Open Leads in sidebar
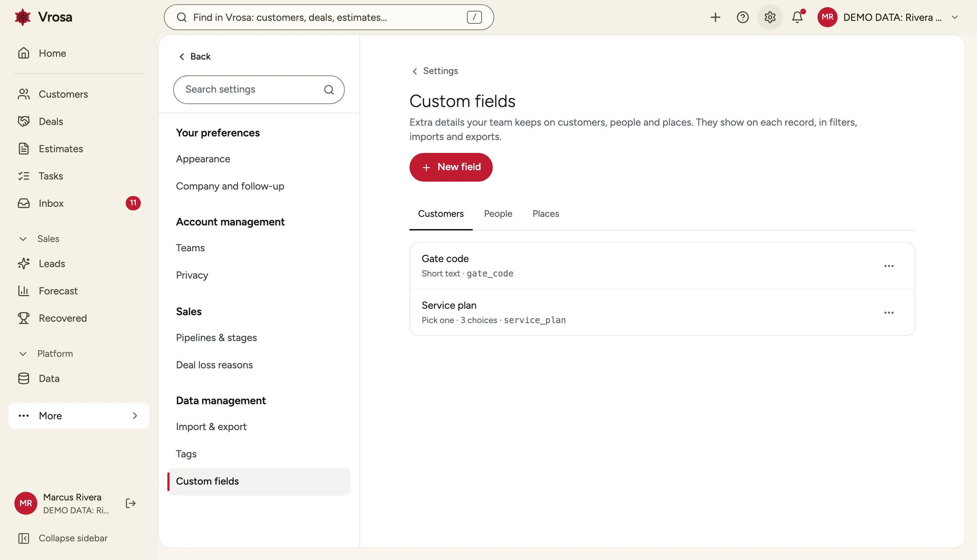 [79, 264]
